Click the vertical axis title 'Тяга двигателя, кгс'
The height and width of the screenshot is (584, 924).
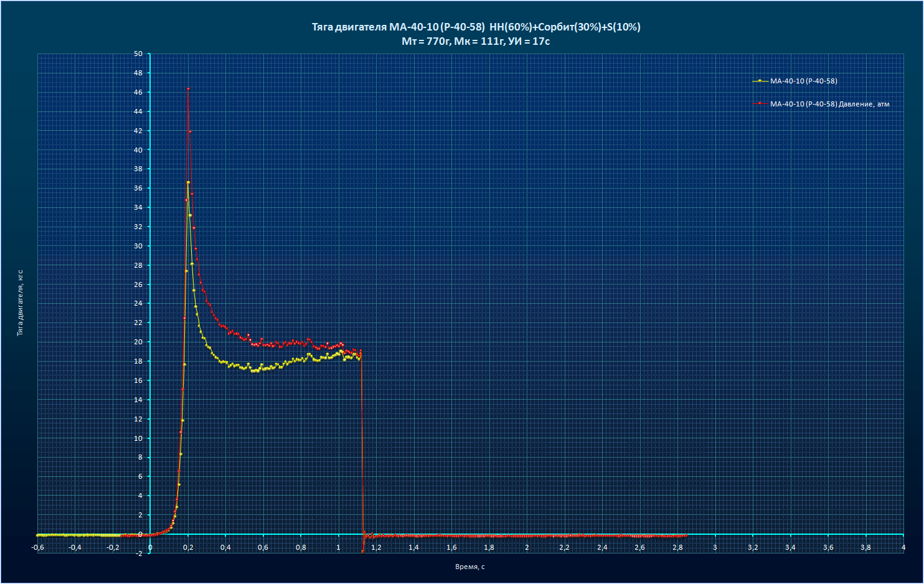[20, 303]
